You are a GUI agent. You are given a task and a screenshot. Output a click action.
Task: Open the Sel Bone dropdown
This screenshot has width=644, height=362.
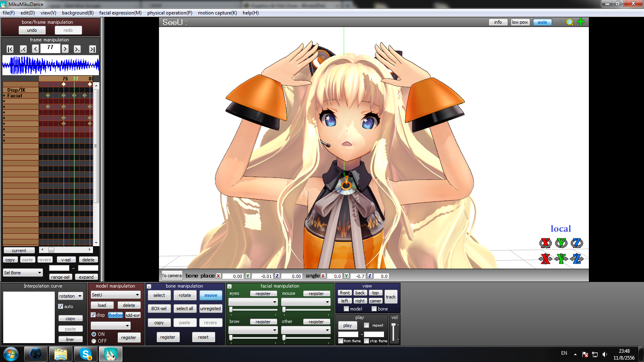point(23,273)
